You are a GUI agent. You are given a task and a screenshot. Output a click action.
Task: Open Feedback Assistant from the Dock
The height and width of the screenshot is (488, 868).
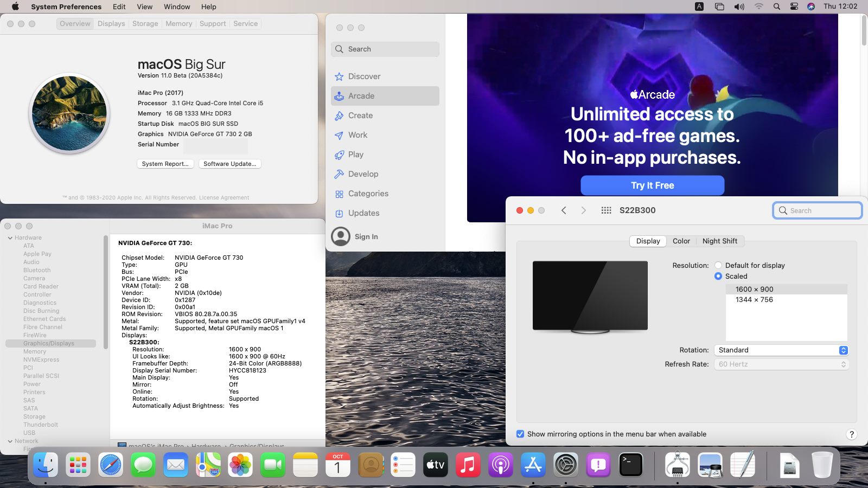click(598, 465)
